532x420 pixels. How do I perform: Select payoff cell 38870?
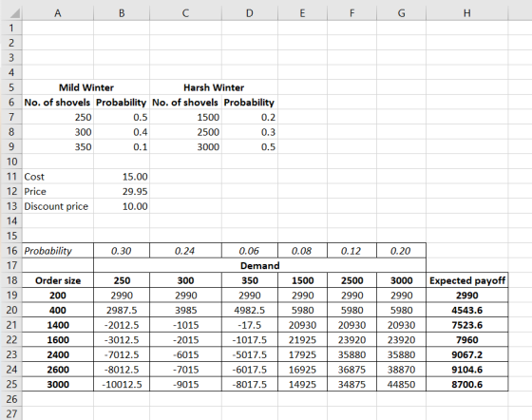point(401,370)
